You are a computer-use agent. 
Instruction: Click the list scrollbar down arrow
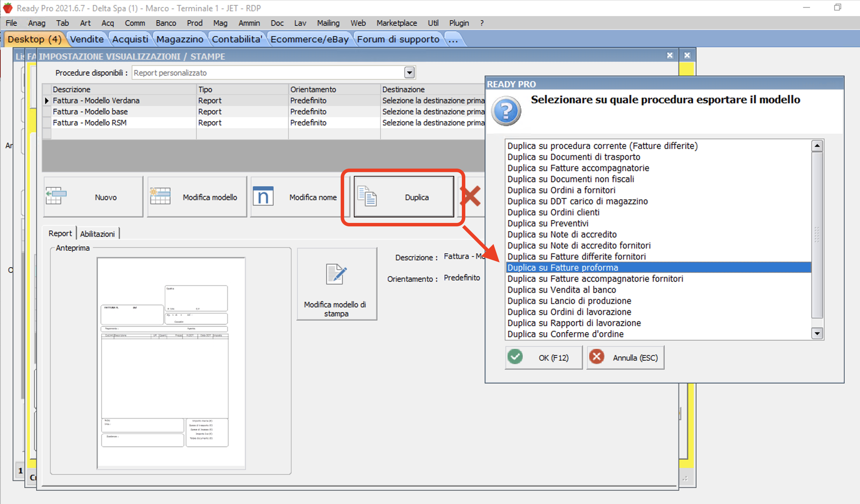(x=817, y=334)
